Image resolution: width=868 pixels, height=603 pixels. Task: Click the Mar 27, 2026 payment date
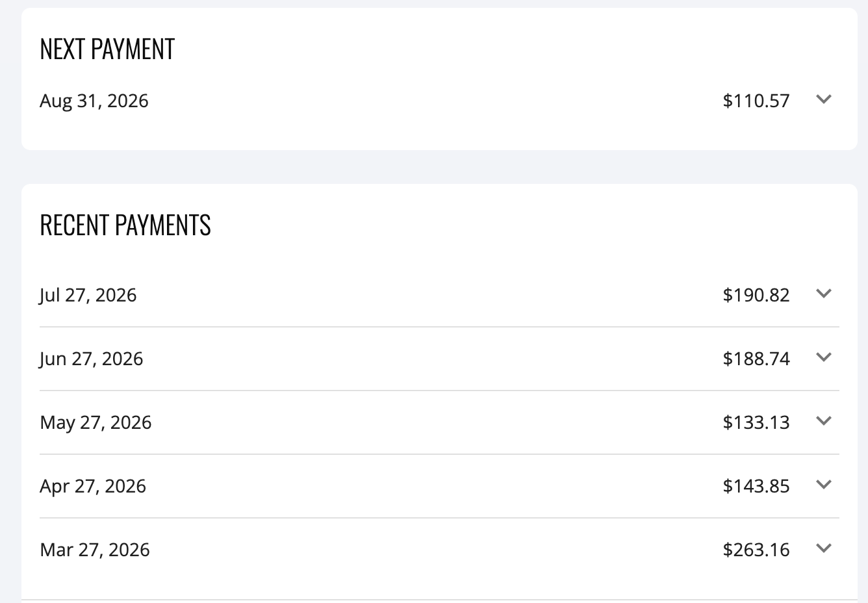click(x=95, y=550)
